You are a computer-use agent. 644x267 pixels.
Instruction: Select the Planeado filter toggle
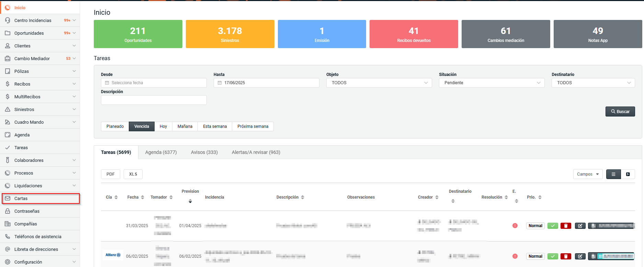tap(115, 126)
